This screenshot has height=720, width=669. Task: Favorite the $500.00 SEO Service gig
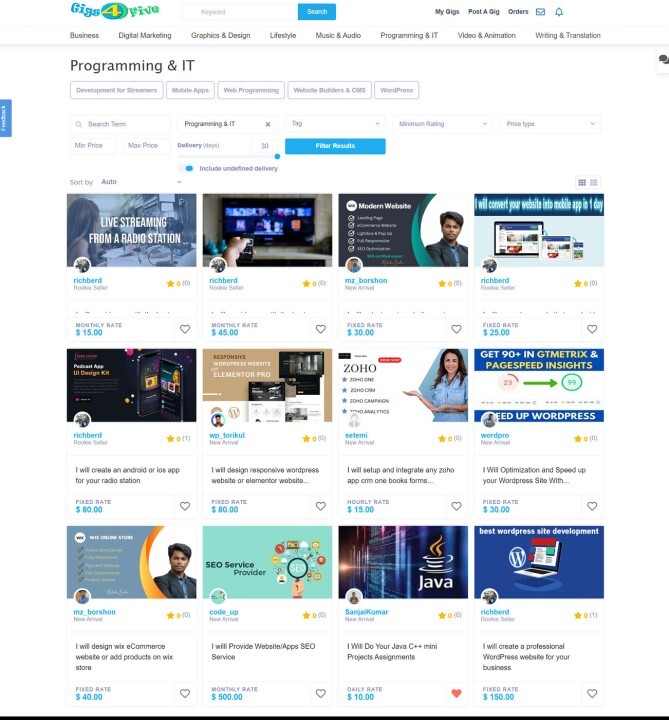(320, 693)
